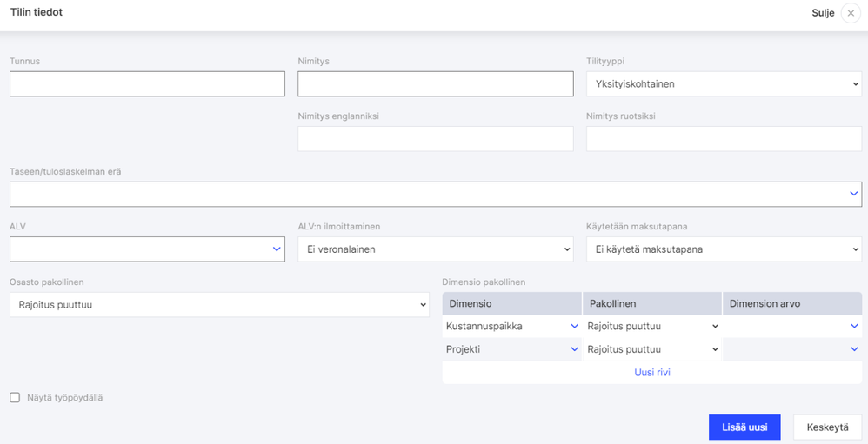Enable the Näytä työpöydällä checkbox
The height and width of the screenshot is (444, 868).
pos(15,397)
